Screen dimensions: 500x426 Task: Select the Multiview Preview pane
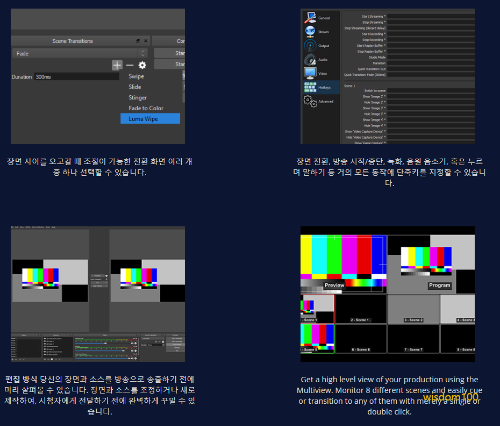click(x=343, y=264)
